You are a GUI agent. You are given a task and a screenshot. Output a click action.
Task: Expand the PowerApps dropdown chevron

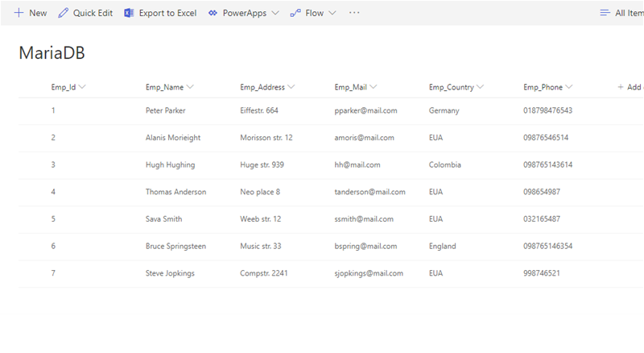(x=275, y=13)
